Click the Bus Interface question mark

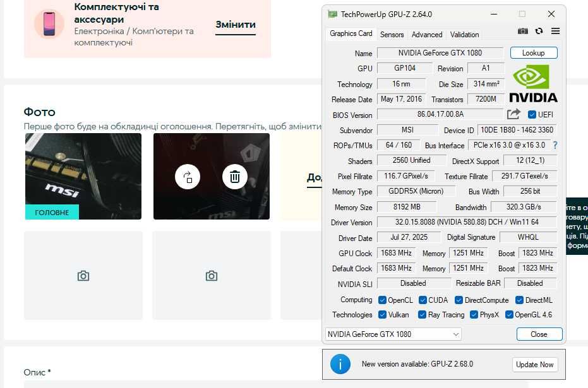click(555, 145)
